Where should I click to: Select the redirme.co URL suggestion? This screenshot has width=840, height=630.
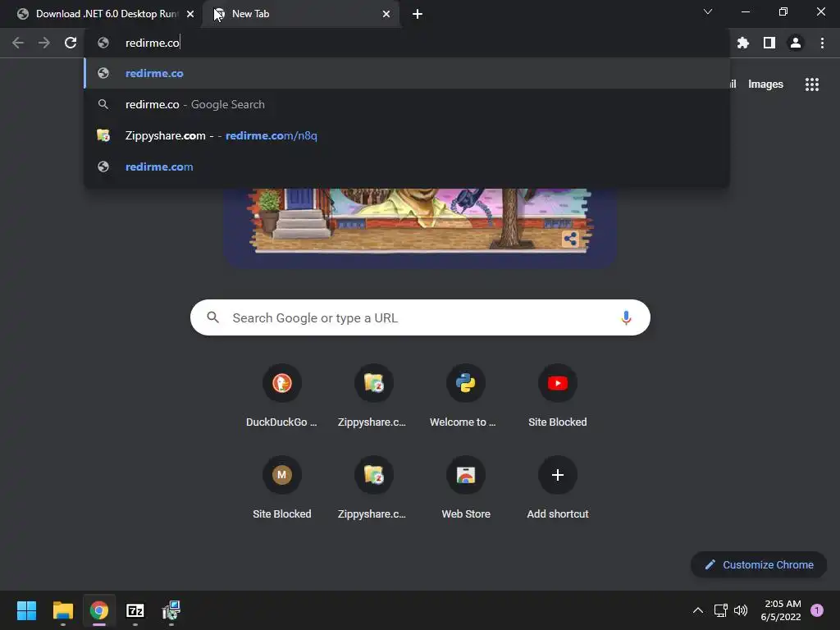[407, 73]
